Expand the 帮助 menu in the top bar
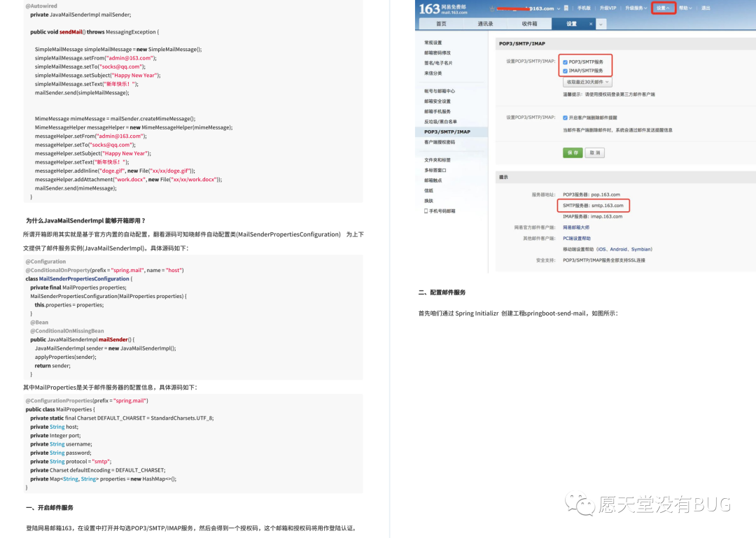 point(685,8)
